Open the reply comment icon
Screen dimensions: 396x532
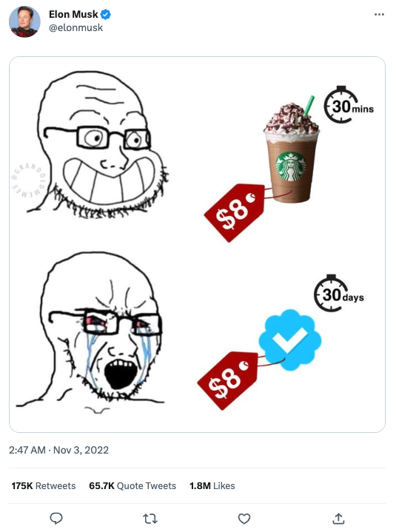pyautogui.click(x=56, y=519)
